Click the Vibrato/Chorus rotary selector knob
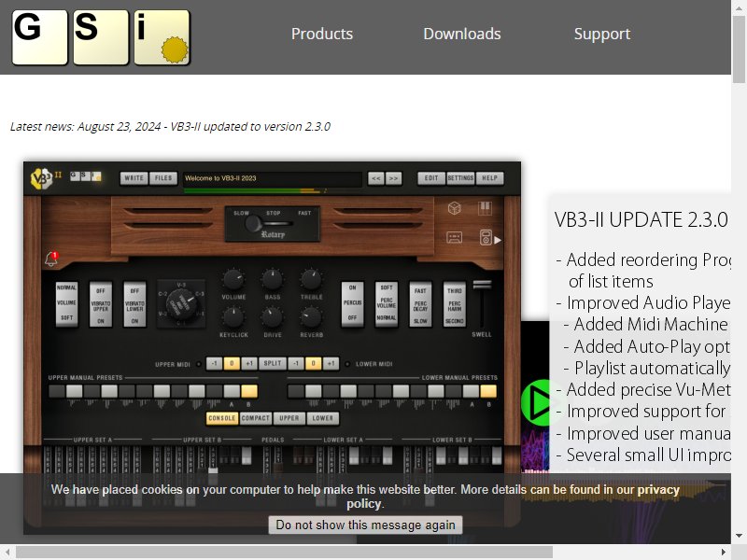Viewport: 747px width, 560px height. tap(181, 304)
